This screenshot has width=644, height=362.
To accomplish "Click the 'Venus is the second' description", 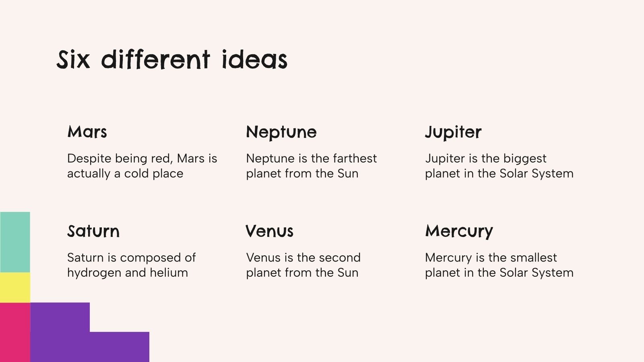I will coord(303,265).
